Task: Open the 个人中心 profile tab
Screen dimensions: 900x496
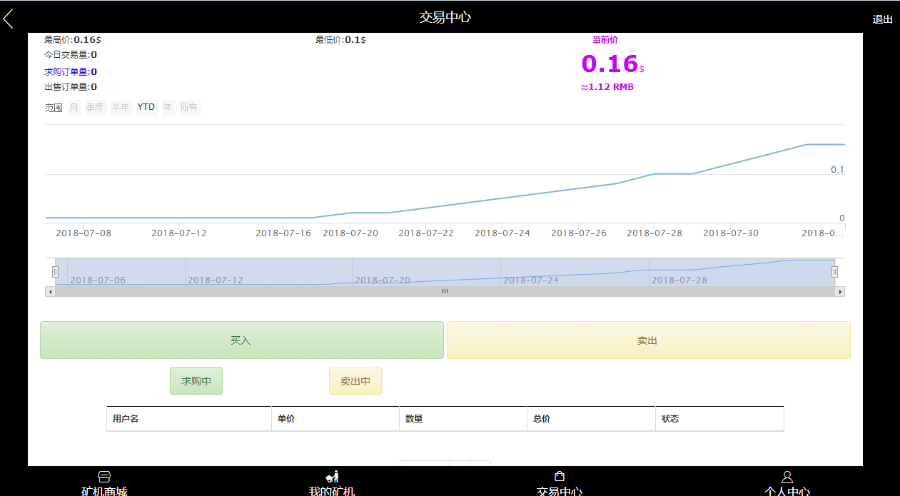Action: click(x=787, y=485)
